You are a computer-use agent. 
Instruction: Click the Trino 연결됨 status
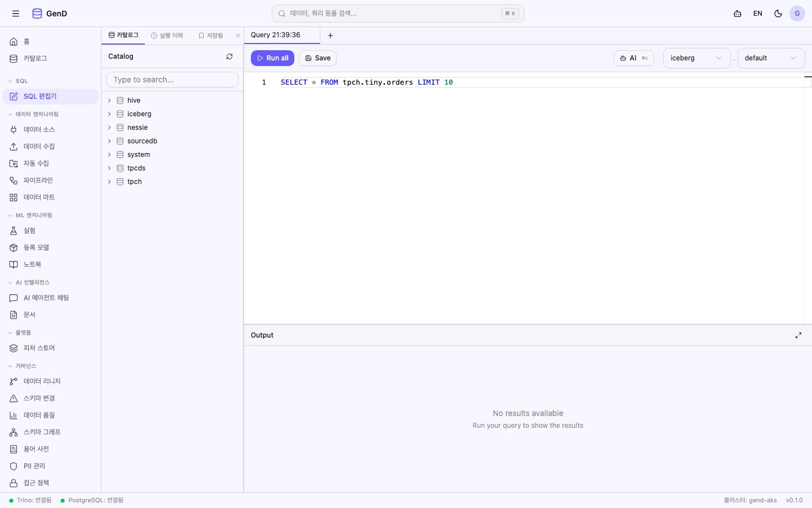[x=30, y=500]
